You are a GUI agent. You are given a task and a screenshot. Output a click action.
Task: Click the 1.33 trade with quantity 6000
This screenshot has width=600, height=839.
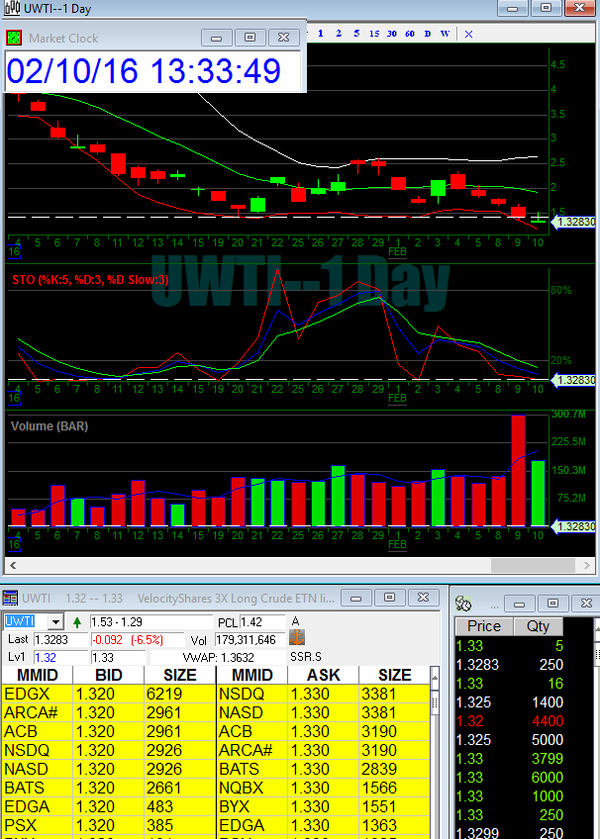509,777
